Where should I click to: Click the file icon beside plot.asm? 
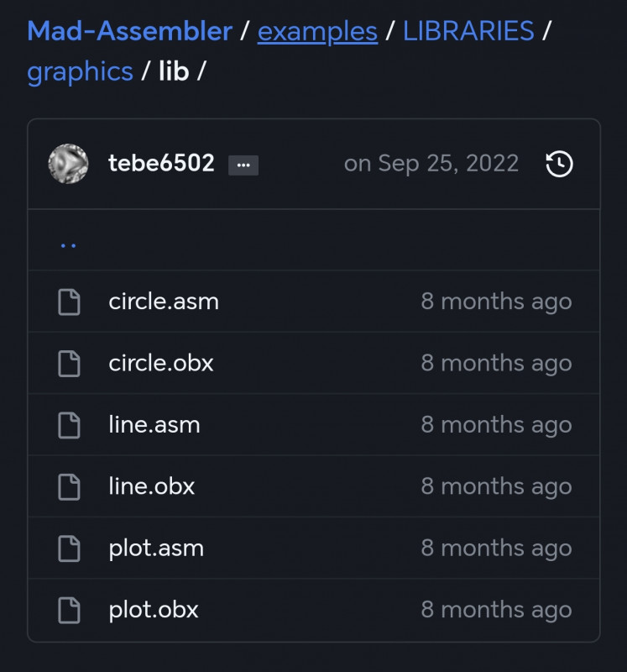(x=71, y=548)
